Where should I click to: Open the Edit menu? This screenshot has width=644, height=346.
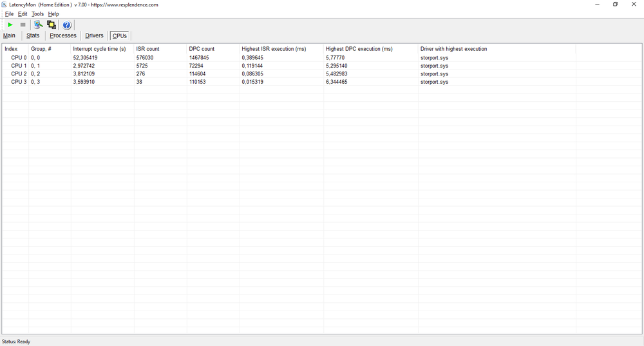23,14
